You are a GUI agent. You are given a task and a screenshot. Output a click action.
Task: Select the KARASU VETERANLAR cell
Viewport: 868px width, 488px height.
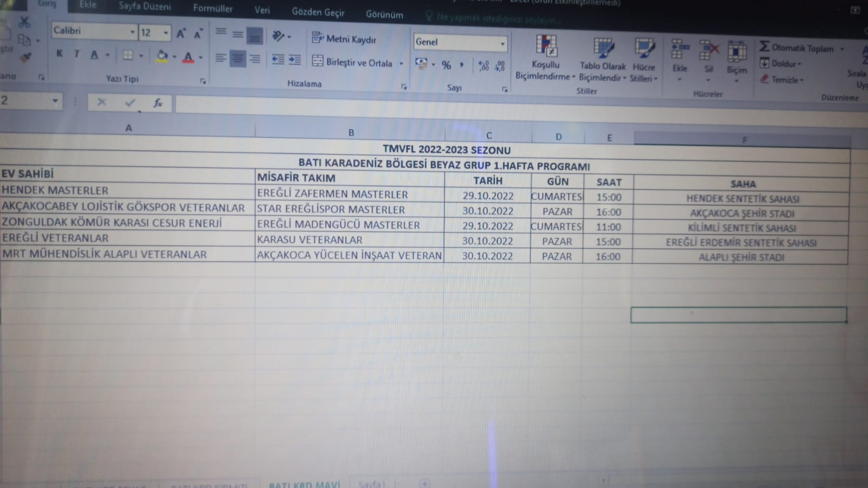pos(349,240)
